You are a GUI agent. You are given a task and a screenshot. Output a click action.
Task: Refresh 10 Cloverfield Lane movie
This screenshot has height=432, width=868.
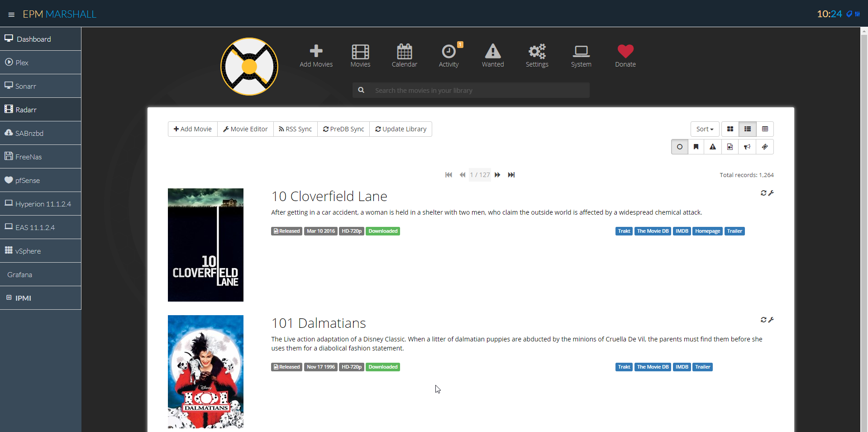pos(763,193)
